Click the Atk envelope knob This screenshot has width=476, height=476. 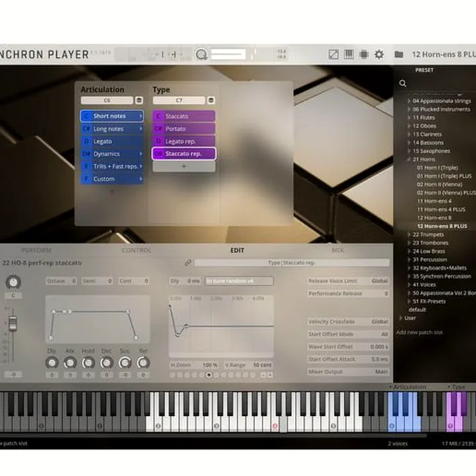(x=70, y=363)
